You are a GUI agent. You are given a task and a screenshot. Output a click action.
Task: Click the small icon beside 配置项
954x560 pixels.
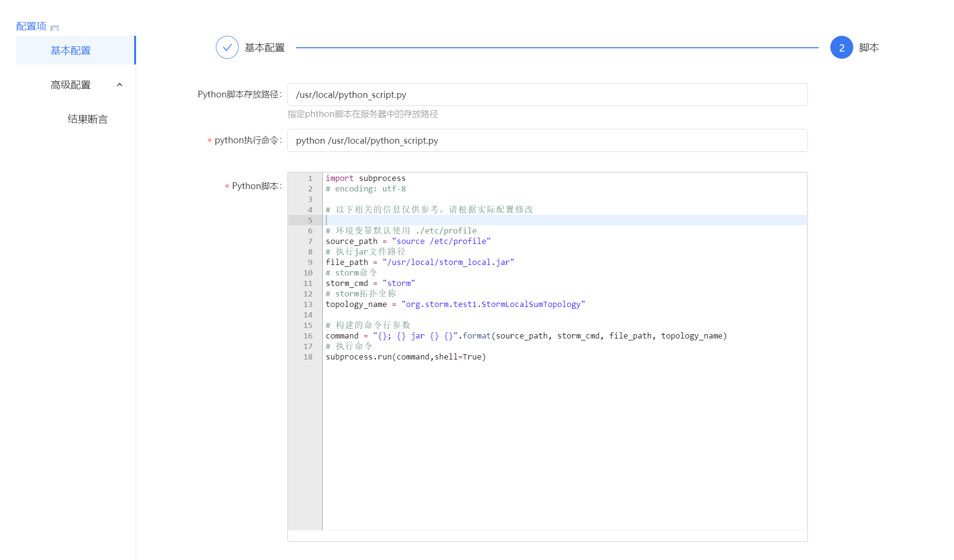click(54, 28)
